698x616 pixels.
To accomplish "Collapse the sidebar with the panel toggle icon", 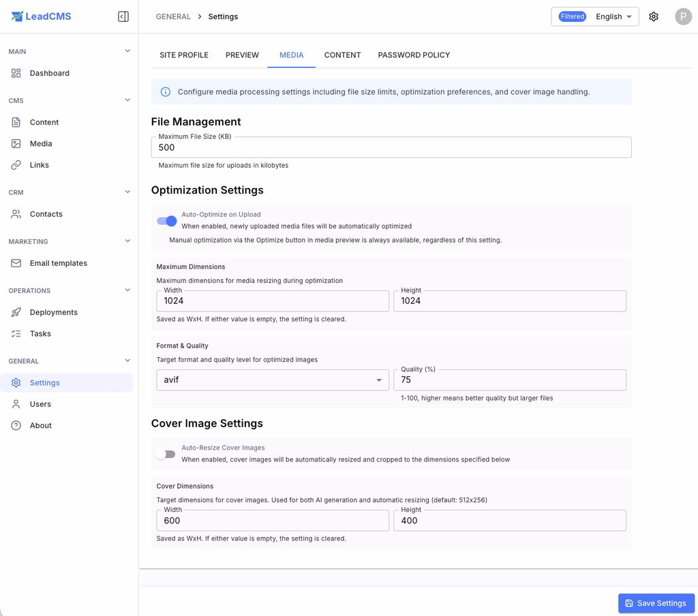I will [x=123, y=16].
